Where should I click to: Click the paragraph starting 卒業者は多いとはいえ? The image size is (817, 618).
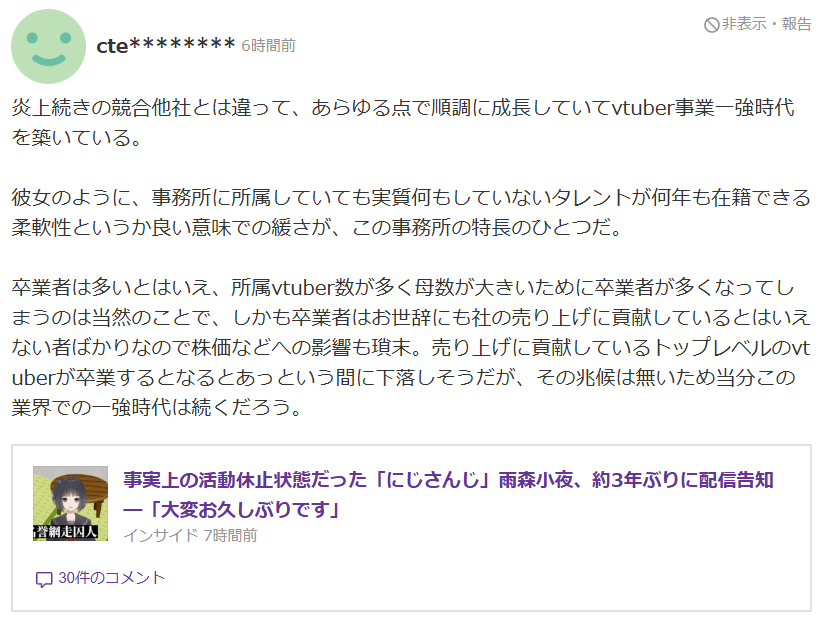[411, 347]
